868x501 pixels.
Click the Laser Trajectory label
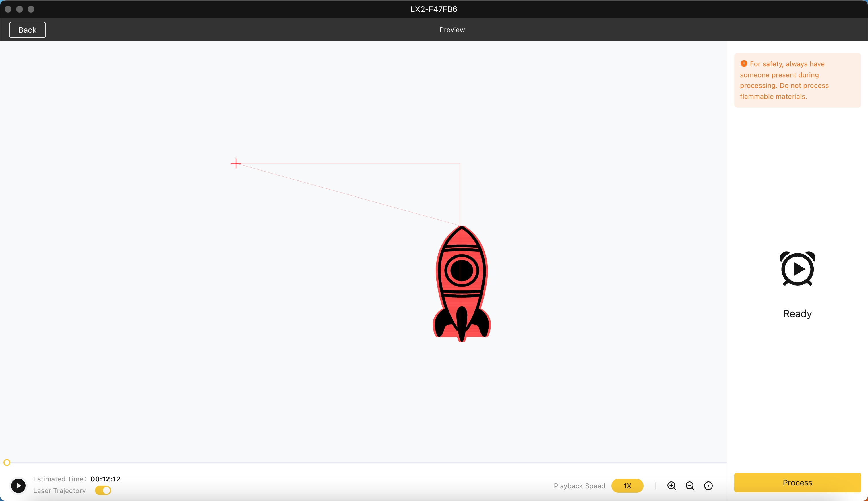tap(59, 491)
